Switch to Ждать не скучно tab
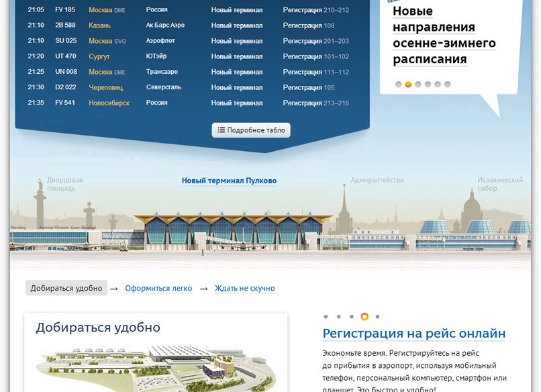The height and width of the screenshot is (392, 541). (x=244, y=288)
